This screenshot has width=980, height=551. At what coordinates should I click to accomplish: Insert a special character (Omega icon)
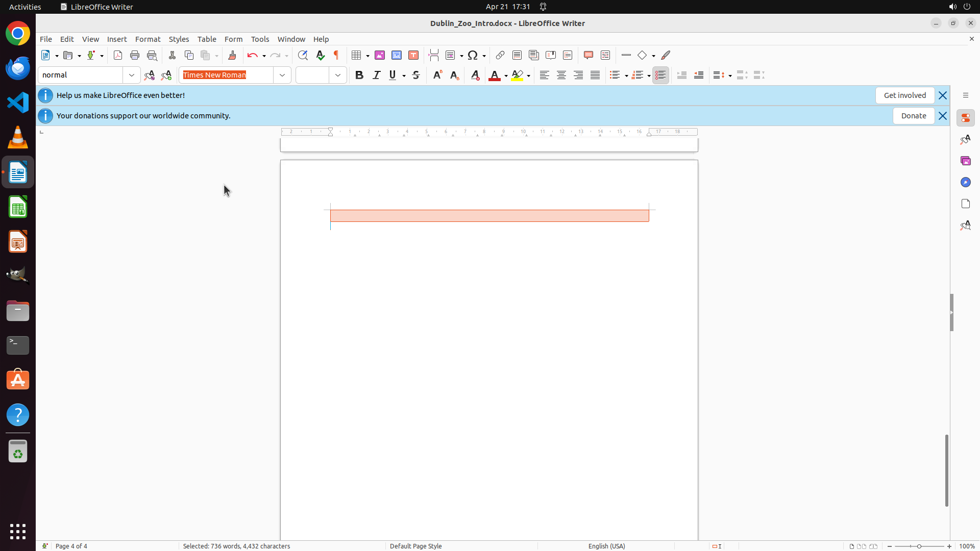[x=473, y=55]
